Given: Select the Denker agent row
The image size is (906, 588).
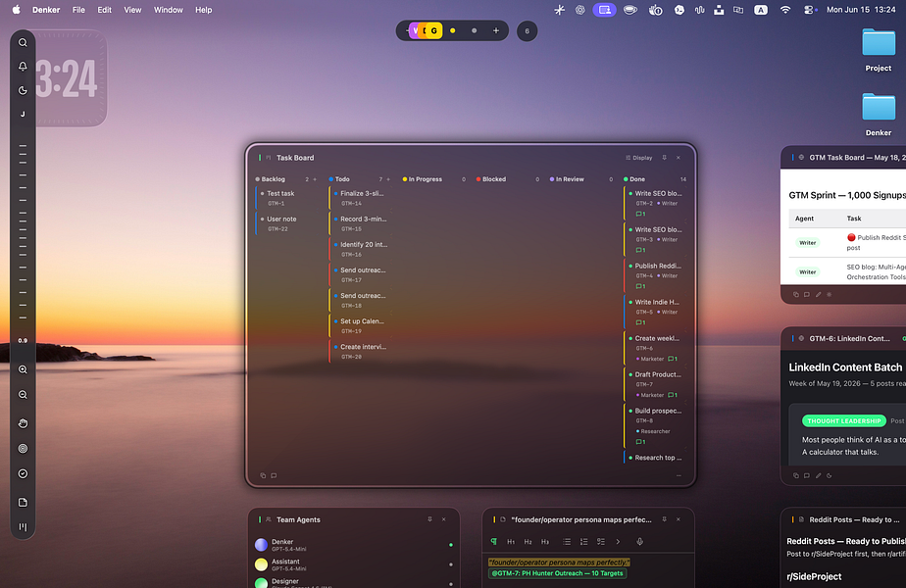Looking at the screenshot, I should (353, 545).
